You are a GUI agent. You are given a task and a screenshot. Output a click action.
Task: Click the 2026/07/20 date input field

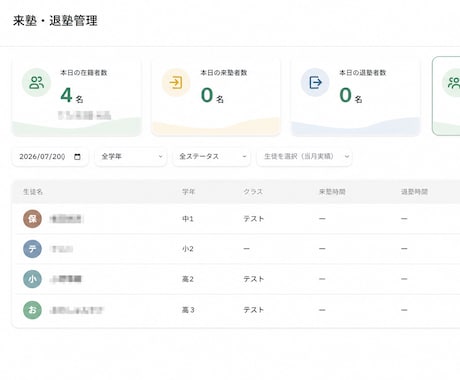tap(50, 156)
